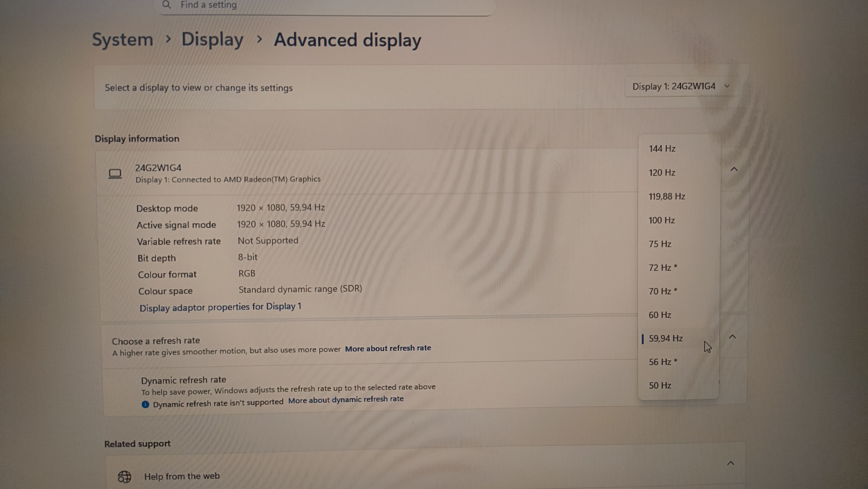Image resolution: width=868 pixels, height=489 pixels.
Task: Pick 100 Hz refresh rate
Action: tap(661, 220)
